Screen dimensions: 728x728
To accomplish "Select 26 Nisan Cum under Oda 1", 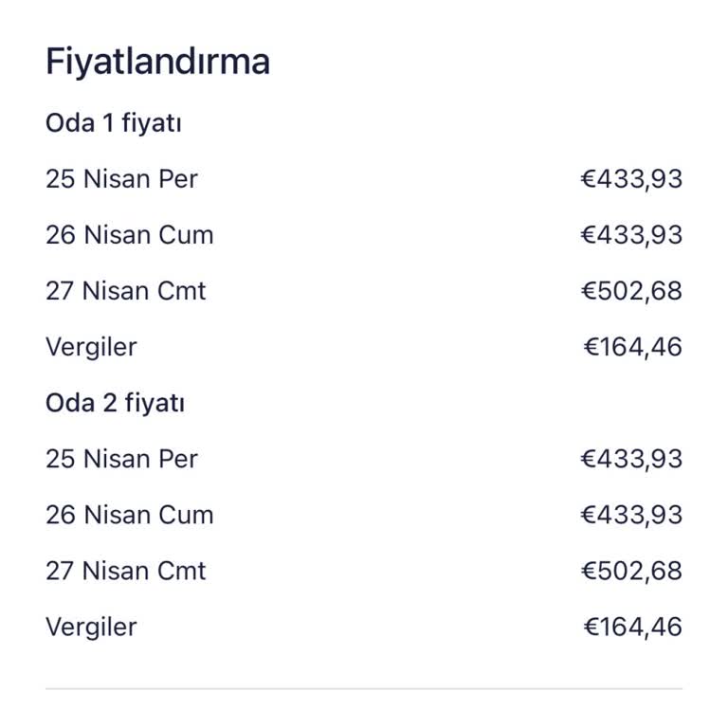I will pyautogui.click(x=129, y=235).
